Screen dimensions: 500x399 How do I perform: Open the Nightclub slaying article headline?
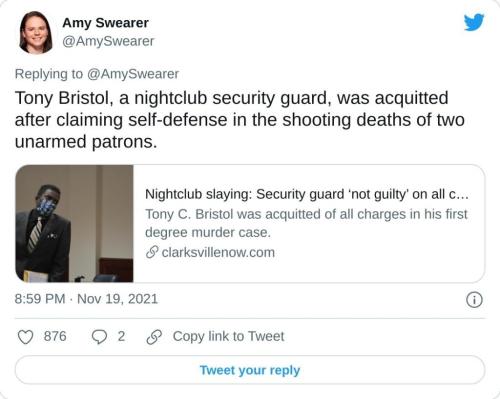[x=307, y=194]
